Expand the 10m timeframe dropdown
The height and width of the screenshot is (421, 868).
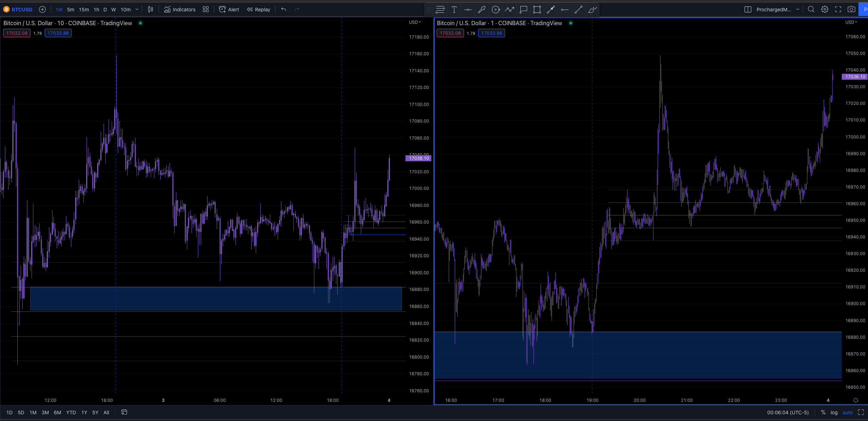(137, 10)
